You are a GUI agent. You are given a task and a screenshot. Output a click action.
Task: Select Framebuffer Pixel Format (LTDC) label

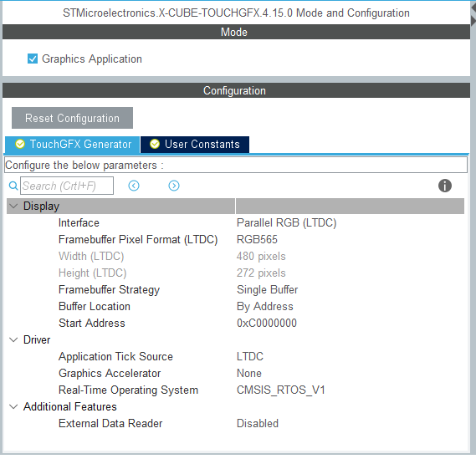[x=138, y=239]
